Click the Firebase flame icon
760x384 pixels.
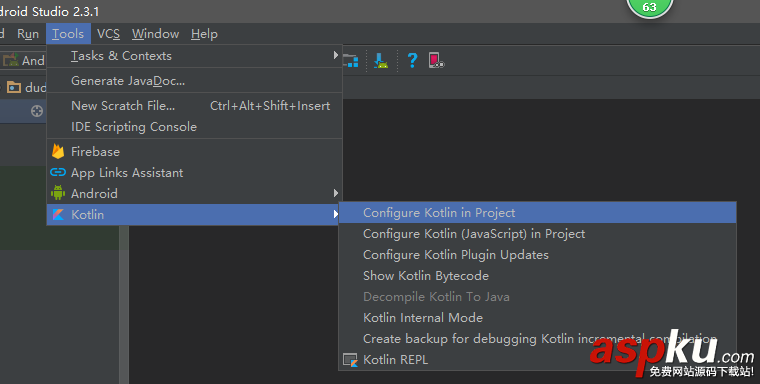coord(58,151)
